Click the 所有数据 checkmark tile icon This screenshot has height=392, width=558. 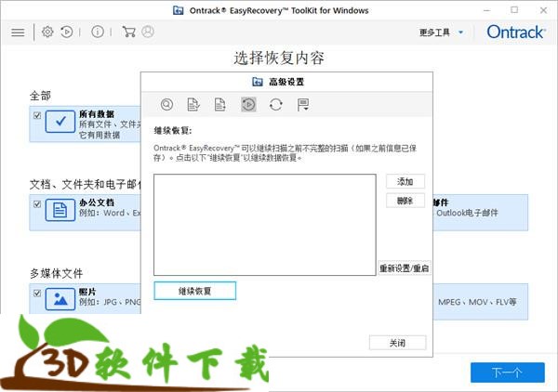coord(60,122)
